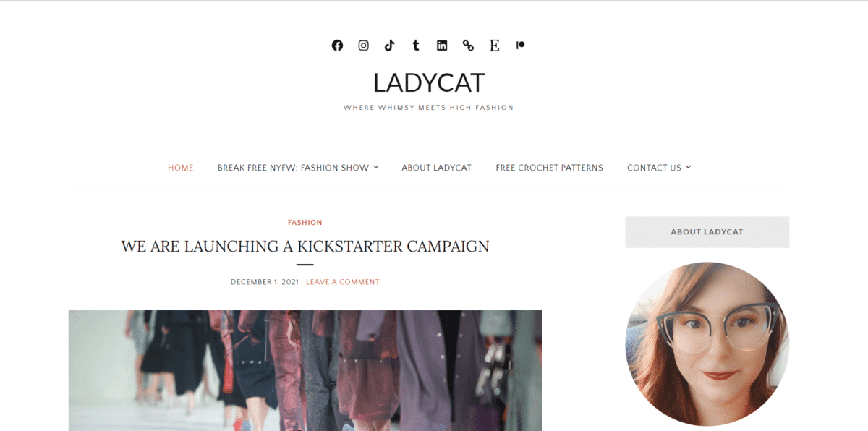Go to Free Crochet Patterns page

[549, 168]
